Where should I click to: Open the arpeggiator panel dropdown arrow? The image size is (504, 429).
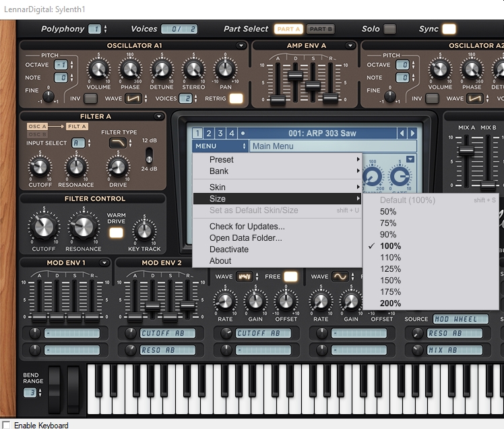pos(410,159)
